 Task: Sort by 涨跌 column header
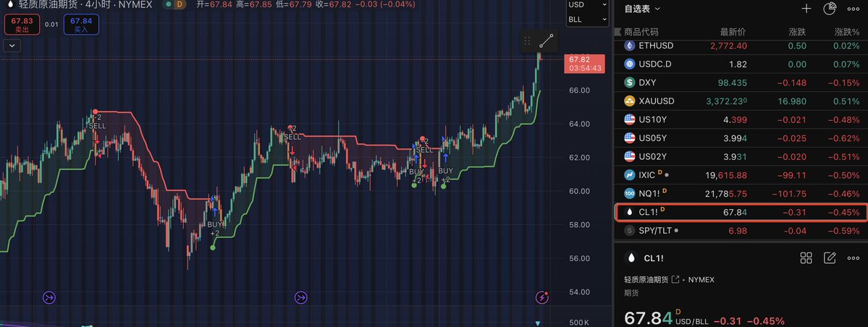[798, 32]
